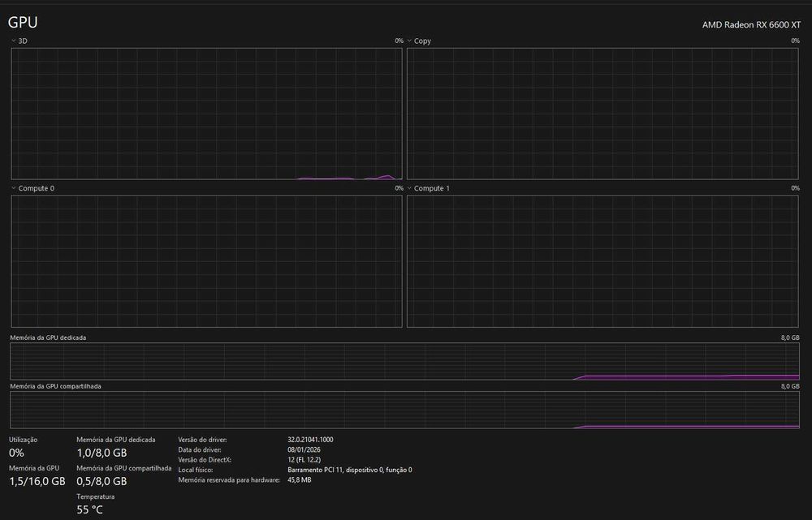
Task: Click the Memória reservada para hardware label
Action: pos(229,479)
